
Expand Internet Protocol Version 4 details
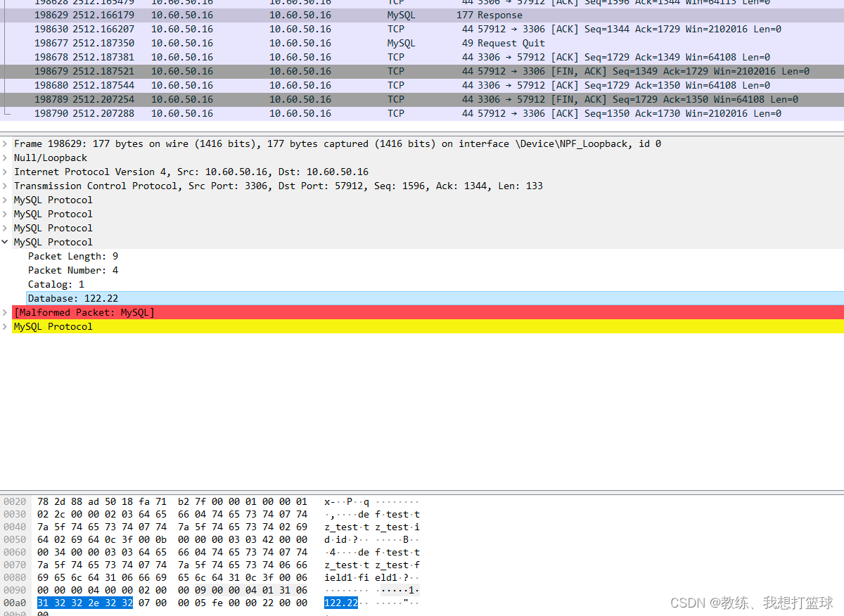point(6,172)
